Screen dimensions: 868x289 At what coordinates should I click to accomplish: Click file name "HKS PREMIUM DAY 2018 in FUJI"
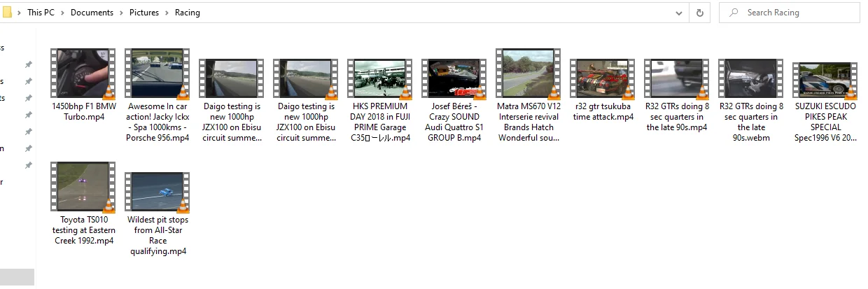(x=380, y=122)
